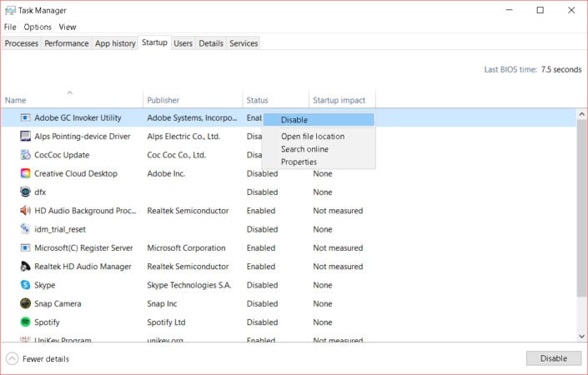This screenshot has height=375, width=588.
Task: Select the Snap Camera entry name
Action: click(58, 303)
